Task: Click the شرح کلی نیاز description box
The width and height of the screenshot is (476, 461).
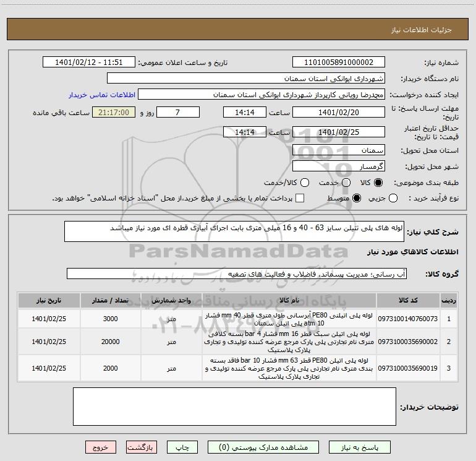Action: [234, 231]
